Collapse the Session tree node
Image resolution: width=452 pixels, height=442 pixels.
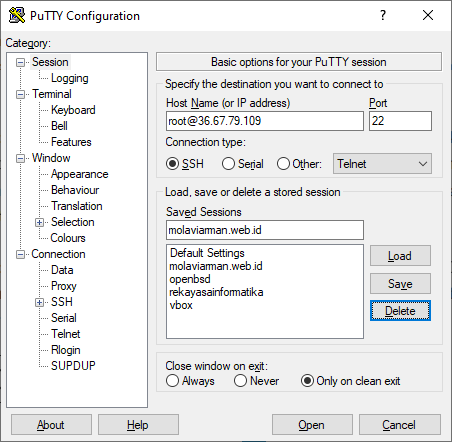(x=20, y=62)
